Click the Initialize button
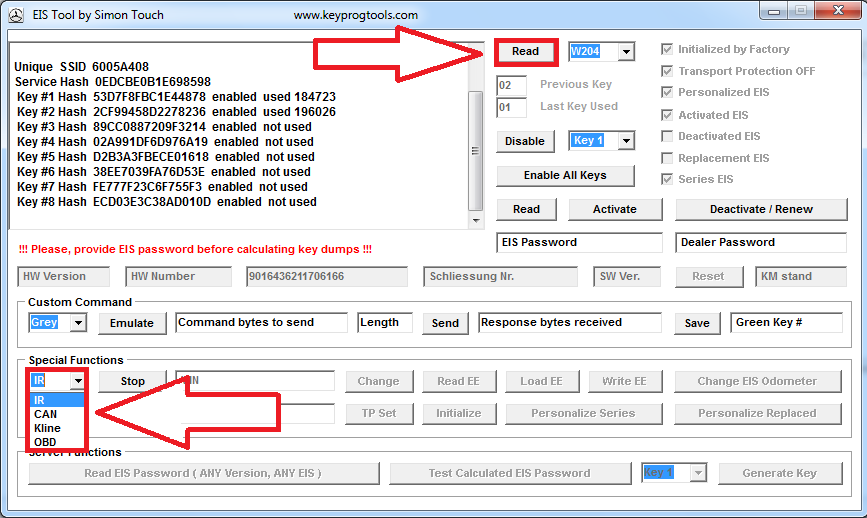 click(459, 414)
